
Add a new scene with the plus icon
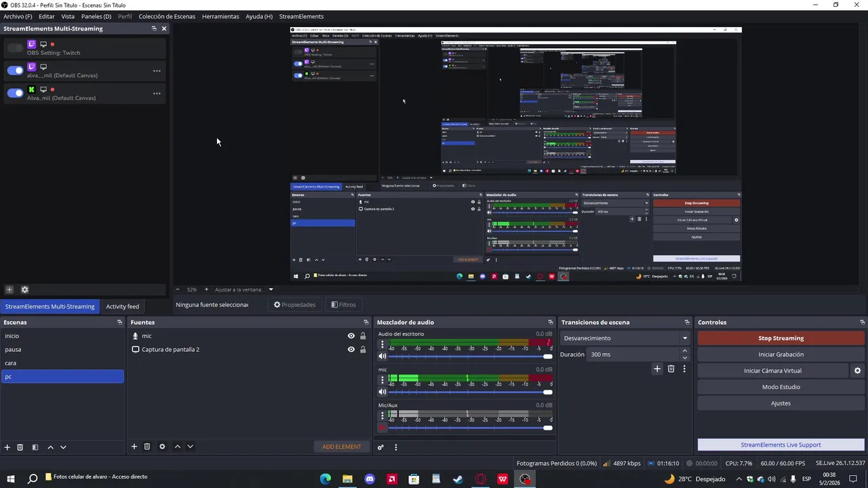[x=7, y=447]
